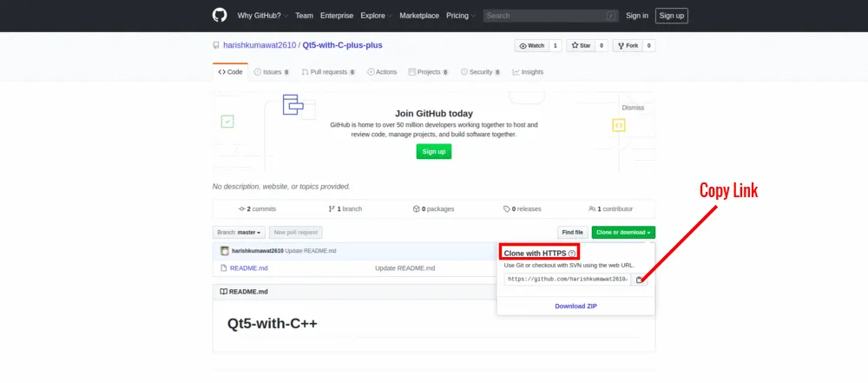Click the GitHub Octocat logo
The width and height of the screenshot is (868, 383).
(x=220, y=15)
